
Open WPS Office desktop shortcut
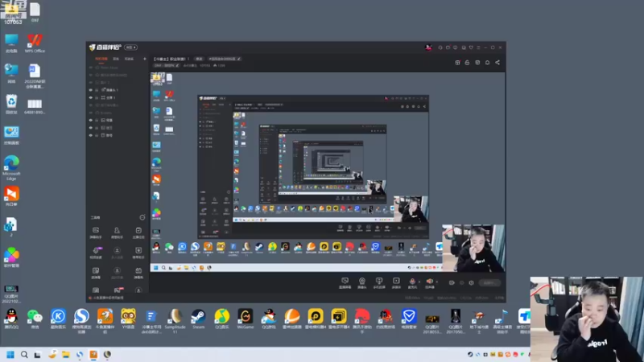pos(35,43)
